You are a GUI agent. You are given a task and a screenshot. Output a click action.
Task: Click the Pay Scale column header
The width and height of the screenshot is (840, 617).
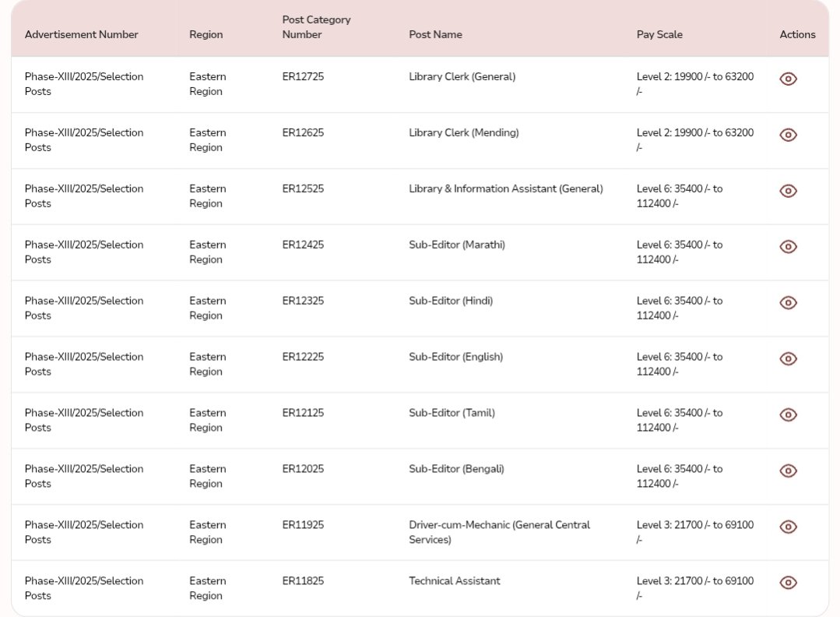click(x=659, y=34)
